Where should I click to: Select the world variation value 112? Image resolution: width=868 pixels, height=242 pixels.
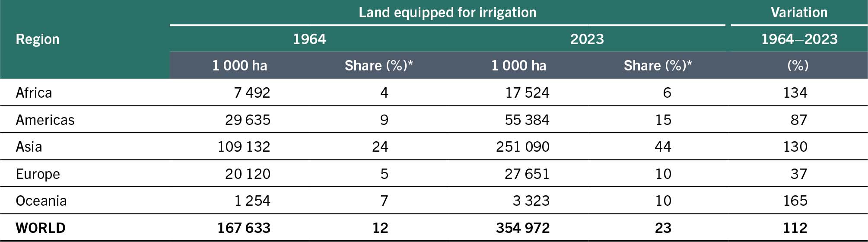click(795, 228)
